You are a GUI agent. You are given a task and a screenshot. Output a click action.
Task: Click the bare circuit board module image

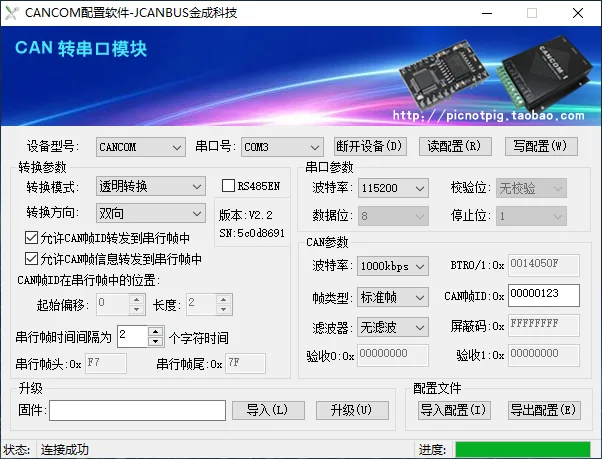[x=444, y=74]
